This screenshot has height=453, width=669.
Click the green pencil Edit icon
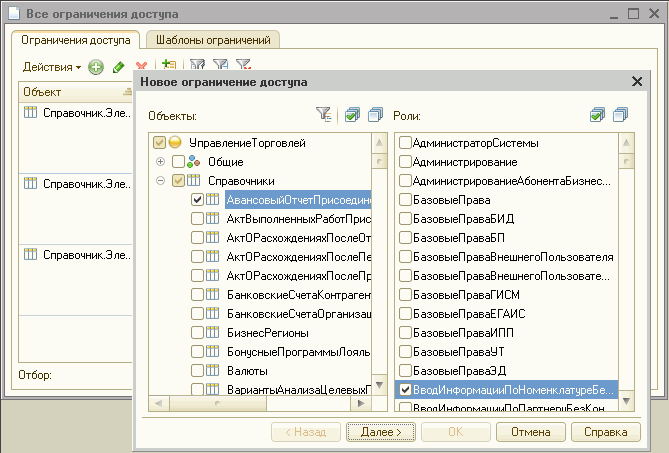point(118,67)
